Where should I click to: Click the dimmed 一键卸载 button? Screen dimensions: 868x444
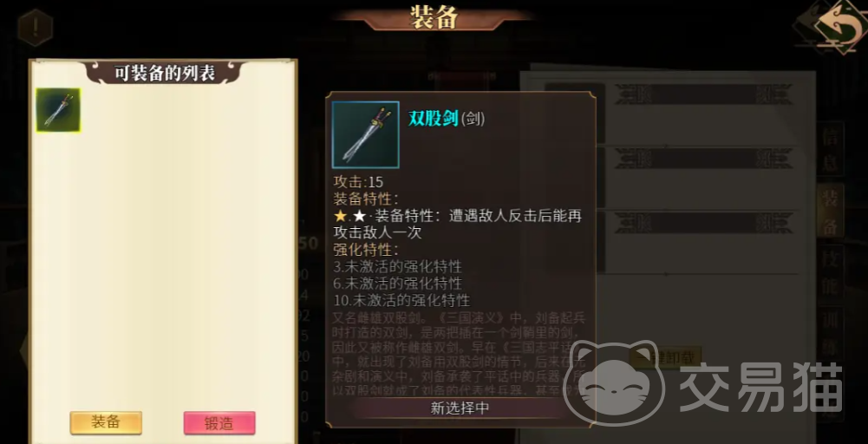click(x=667, y=357)
